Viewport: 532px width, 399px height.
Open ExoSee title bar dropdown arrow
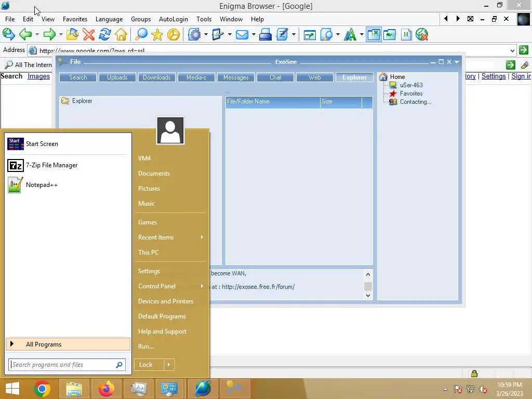pyautogui.click(x=457, y=62)
